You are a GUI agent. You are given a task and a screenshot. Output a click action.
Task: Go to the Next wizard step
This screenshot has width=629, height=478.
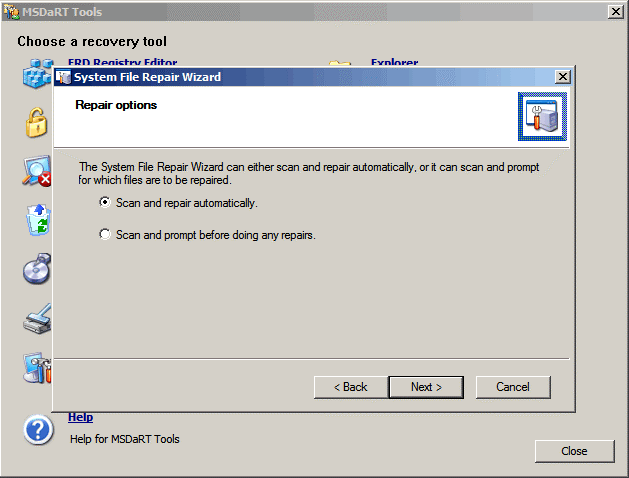[426, 387]
